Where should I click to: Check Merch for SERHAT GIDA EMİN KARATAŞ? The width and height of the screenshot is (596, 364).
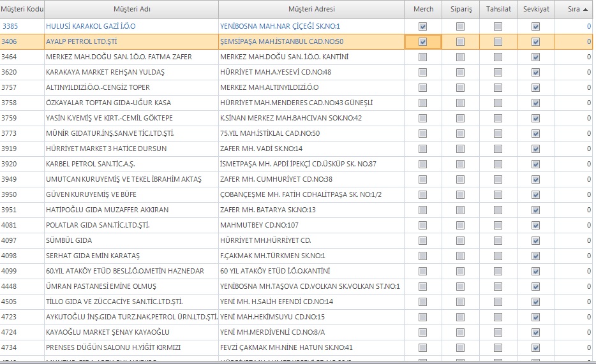[422, 256]
